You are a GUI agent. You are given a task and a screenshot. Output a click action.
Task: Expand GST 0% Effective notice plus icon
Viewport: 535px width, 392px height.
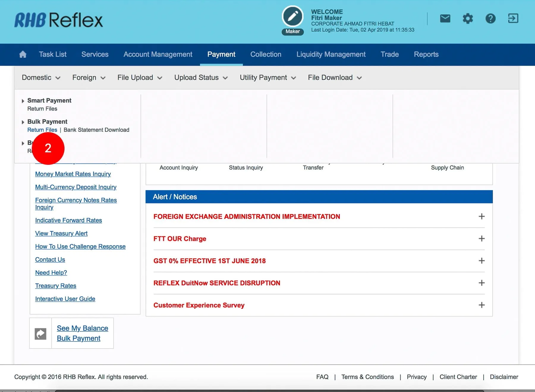click(x=481, y=261)
